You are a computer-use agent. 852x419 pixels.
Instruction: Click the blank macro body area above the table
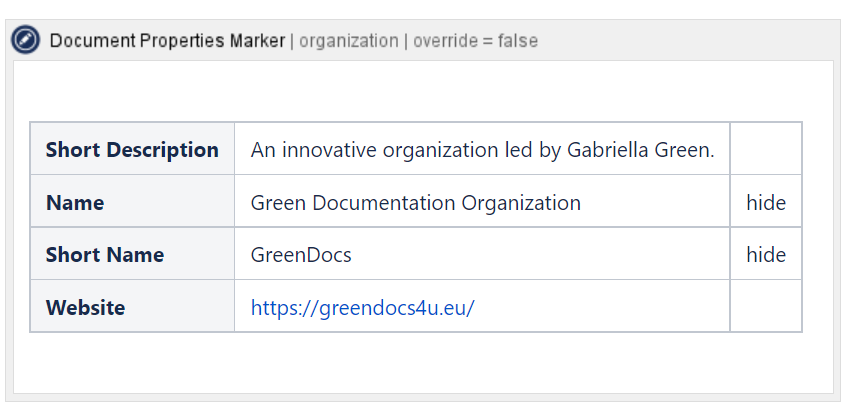420,92
